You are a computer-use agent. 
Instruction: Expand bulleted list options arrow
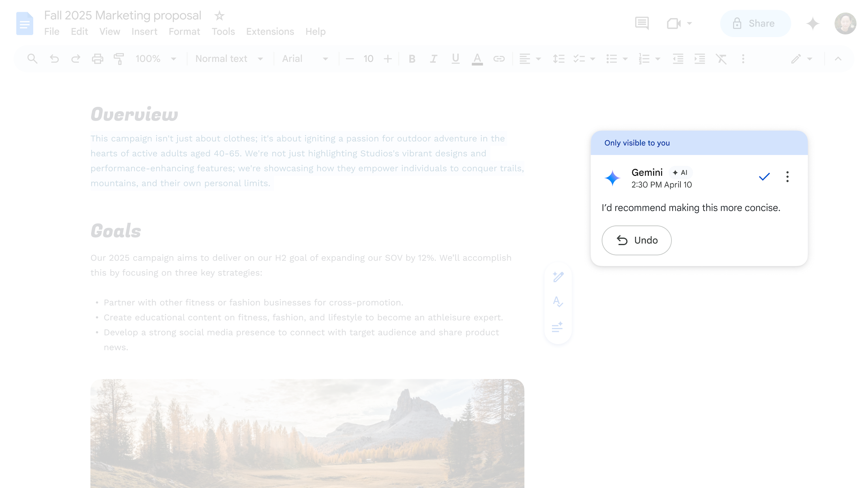click(x=625, y=59)
